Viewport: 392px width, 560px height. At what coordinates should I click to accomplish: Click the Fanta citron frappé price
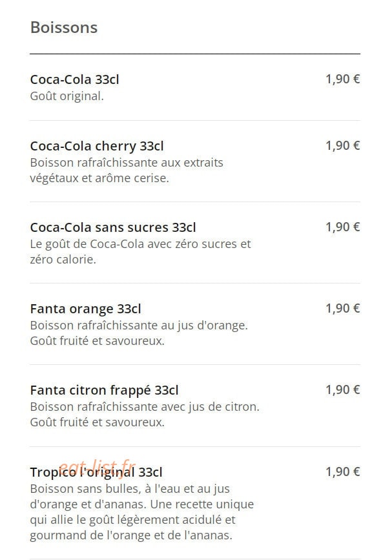click(x=342, y=390)
